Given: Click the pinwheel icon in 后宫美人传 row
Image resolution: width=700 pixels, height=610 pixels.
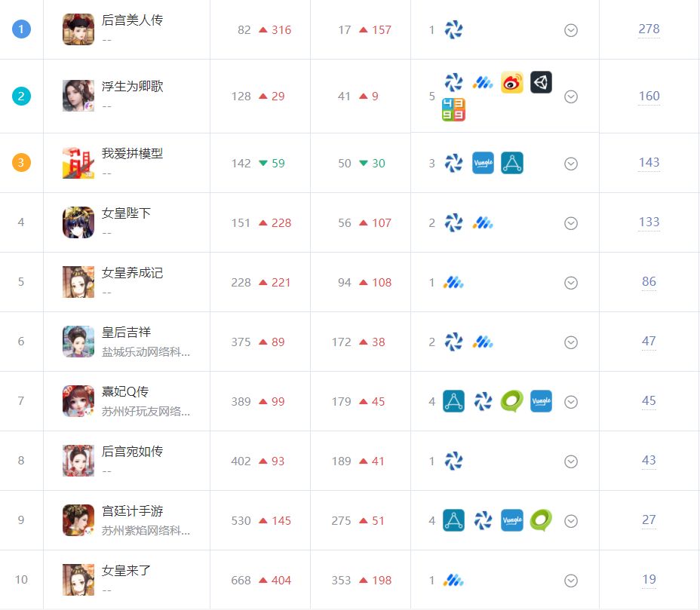Looking at the screenshot, I should 453,30.
